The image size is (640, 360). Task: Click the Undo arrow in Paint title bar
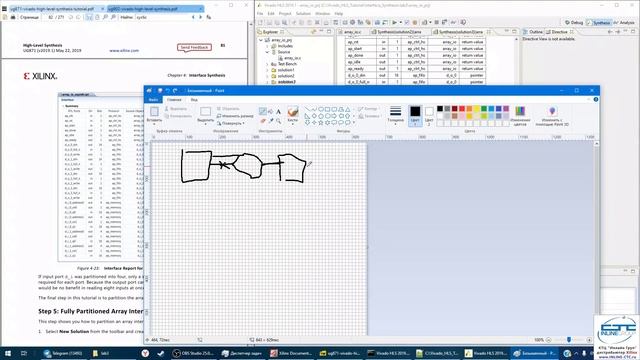point(167,91)
